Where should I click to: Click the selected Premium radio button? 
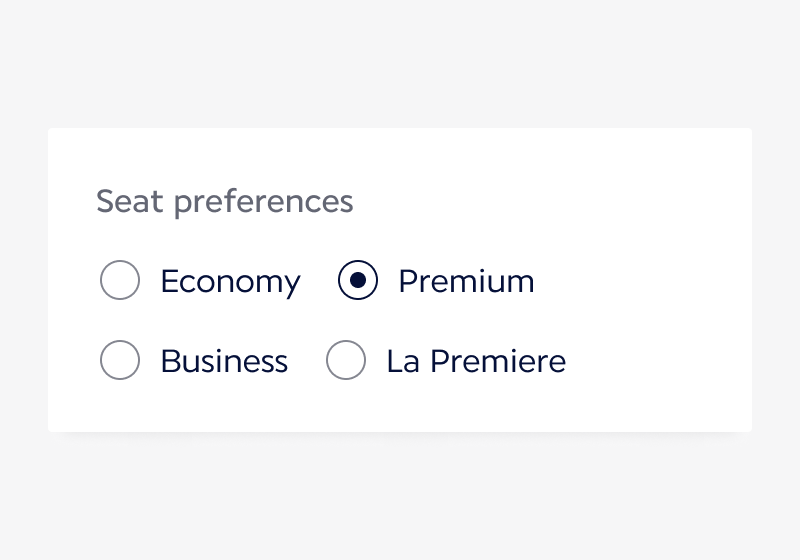click(x=358, y=281)
